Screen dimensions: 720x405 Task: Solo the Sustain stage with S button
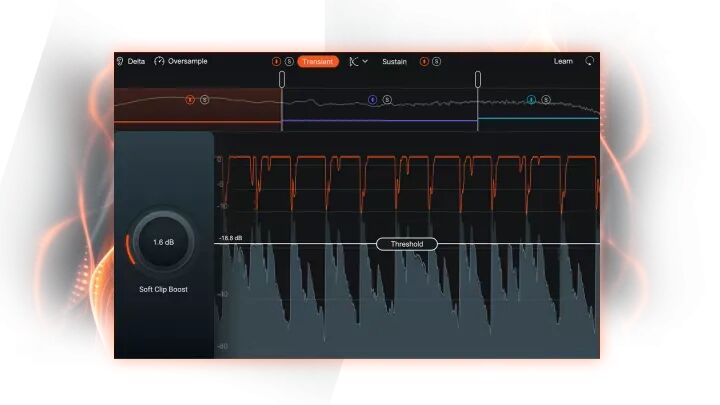click(x=437, y=61)
